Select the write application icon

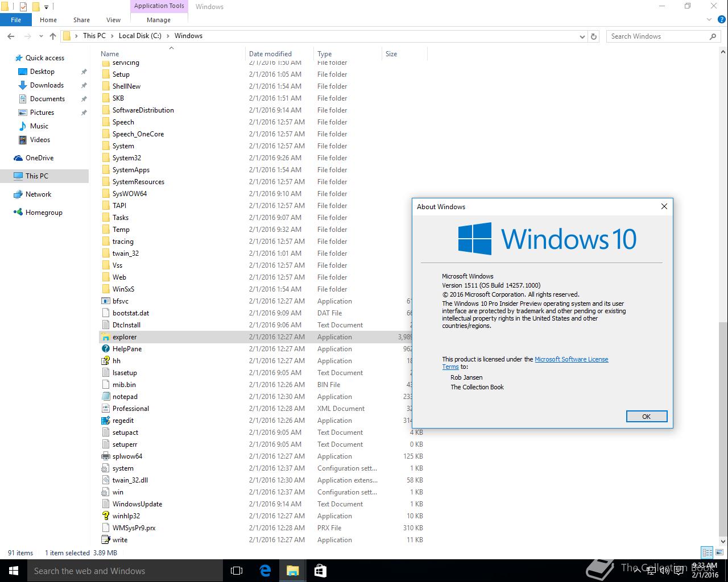click(x=105, y=540)
